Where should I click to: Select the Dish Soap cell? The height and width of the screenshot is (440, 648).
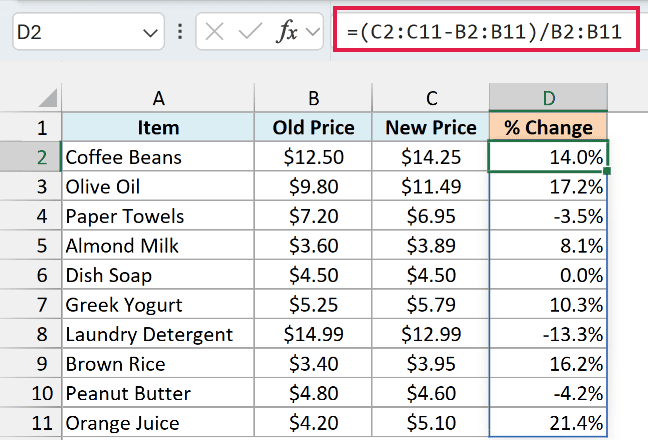pyautogui.click(x=158, y=275)
